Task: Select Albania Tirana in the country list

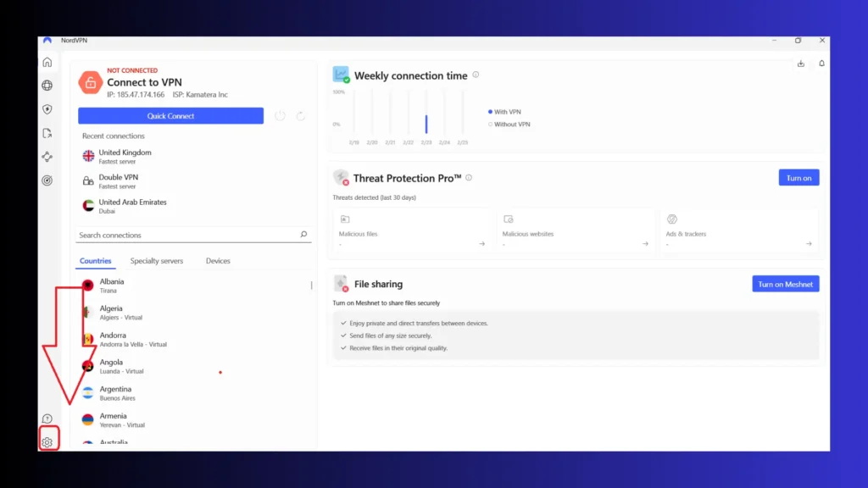Action: pos(194,286)
